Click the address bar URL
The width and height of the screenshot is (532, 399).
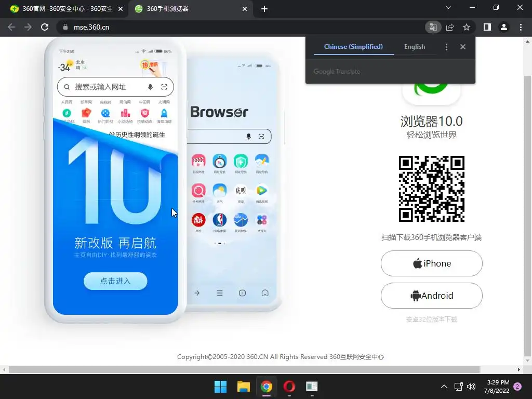(x=91, y=27)
